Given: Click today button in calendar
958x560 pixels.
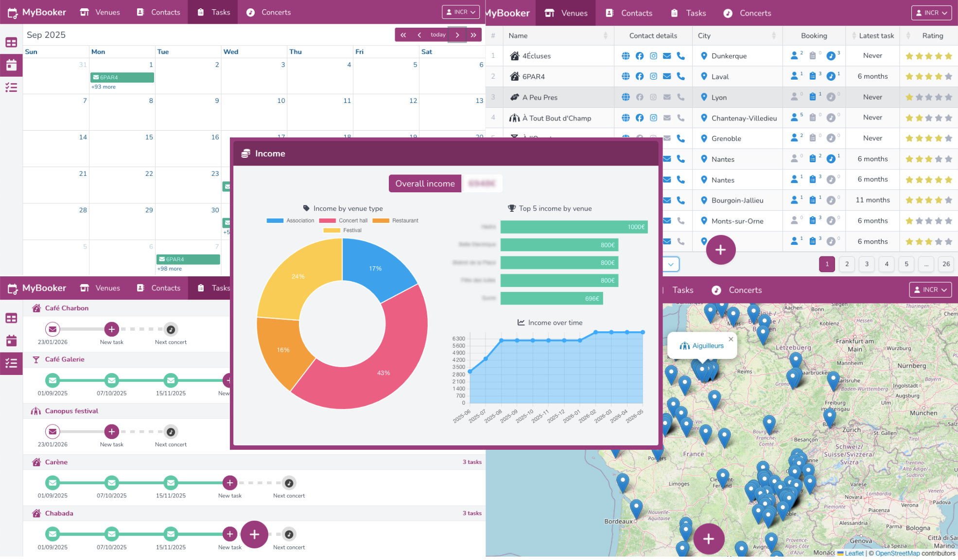Looking at the screenshot, I should (438, 35).
